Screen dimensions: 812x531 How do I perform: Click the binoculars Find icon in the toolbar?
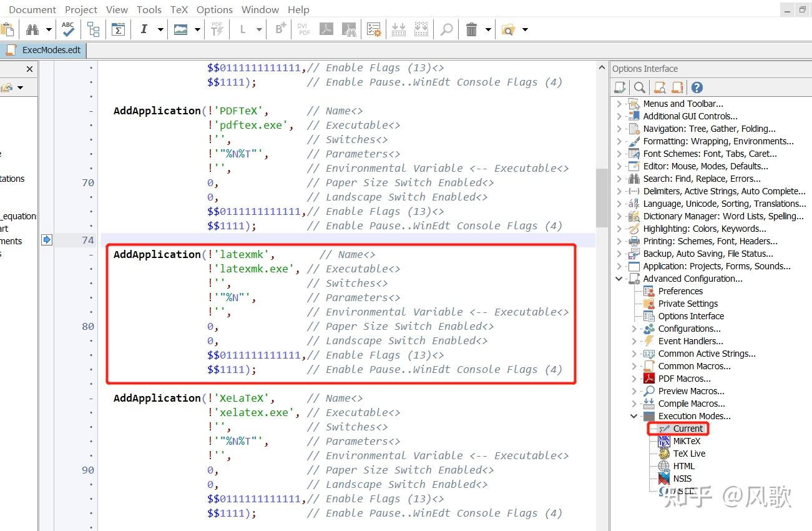click(x=32, y=29)
